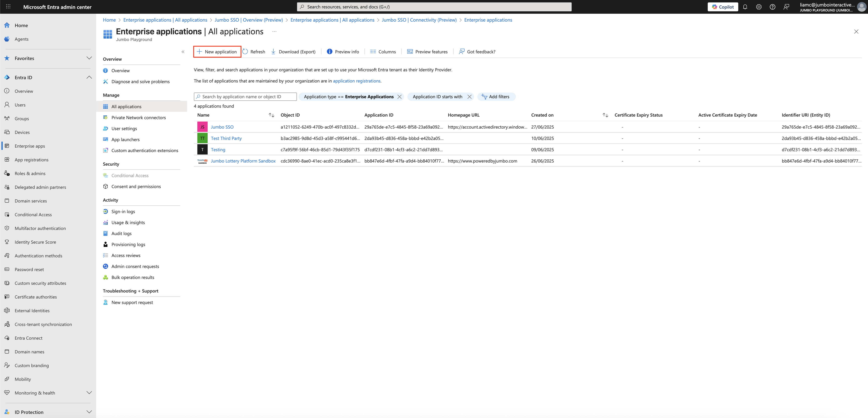Image resolution: width=868 pixels, height=418 pixels.
Task: Select Enterprise apps in left navigation
Action: pos(30,146)
